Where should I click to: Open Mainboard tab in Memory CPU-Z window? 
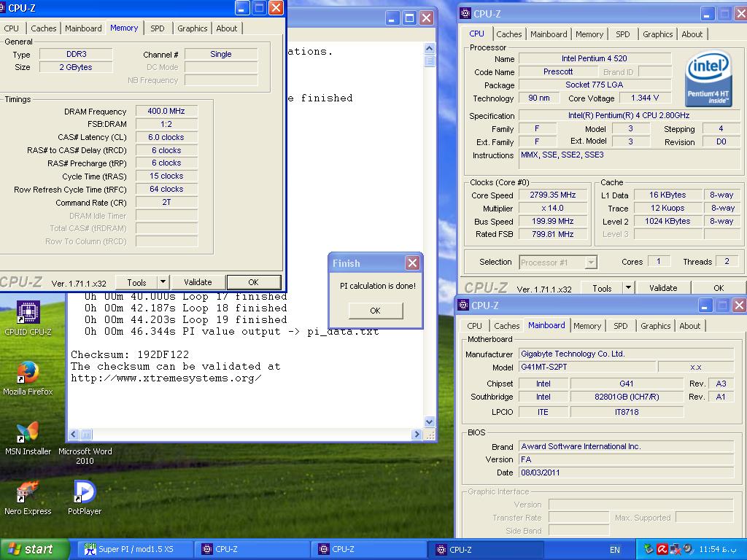coord(83,28)
